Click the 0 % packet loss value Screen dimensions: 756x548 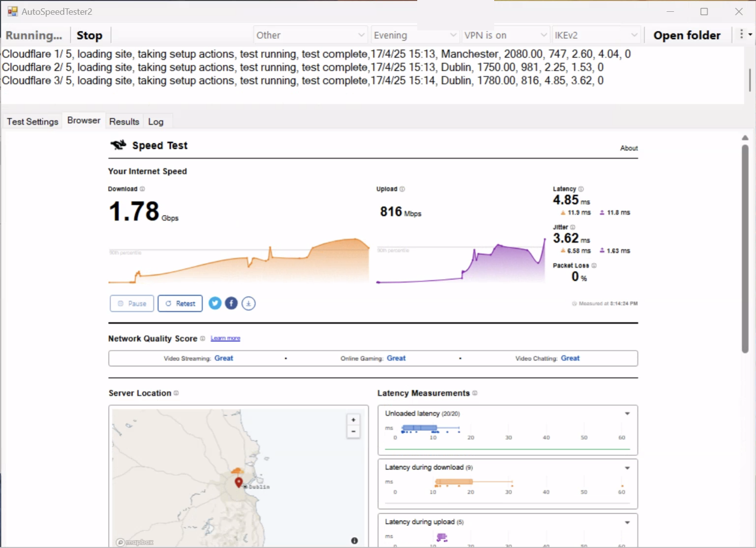579,277
